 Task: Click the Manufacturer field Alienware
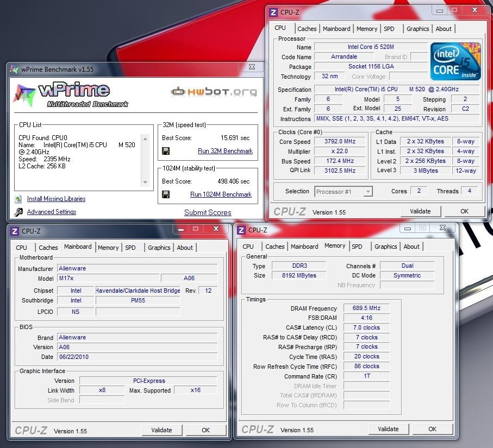click(137, 268)
